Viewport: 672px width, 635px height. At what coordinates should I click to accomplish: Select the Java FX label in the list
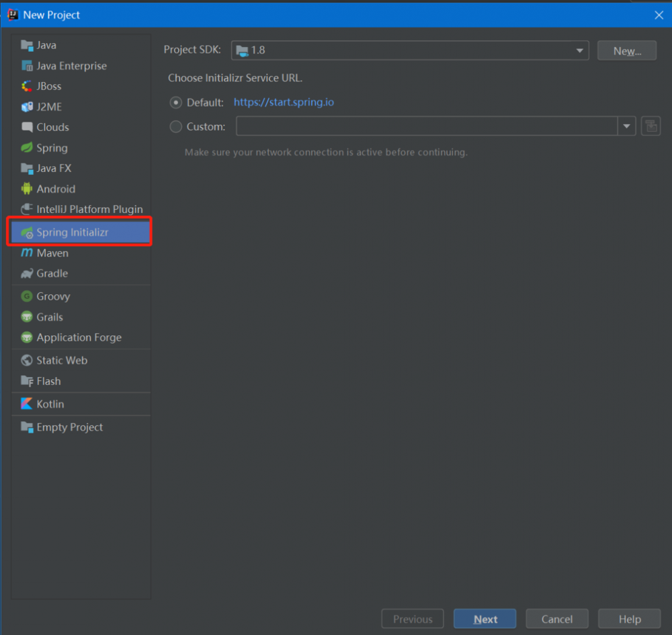pos(54,169)
